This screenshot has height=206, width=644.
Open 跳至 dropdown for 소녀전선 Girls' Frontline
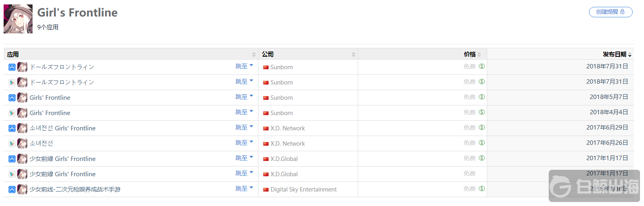click(x=244, y=128)
